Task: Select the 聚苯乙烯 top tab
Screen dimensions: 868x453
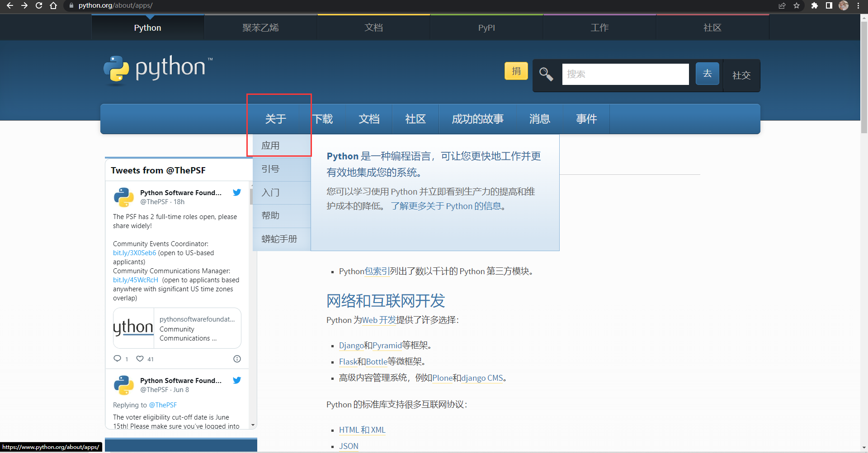Action: tap(261, 28)
